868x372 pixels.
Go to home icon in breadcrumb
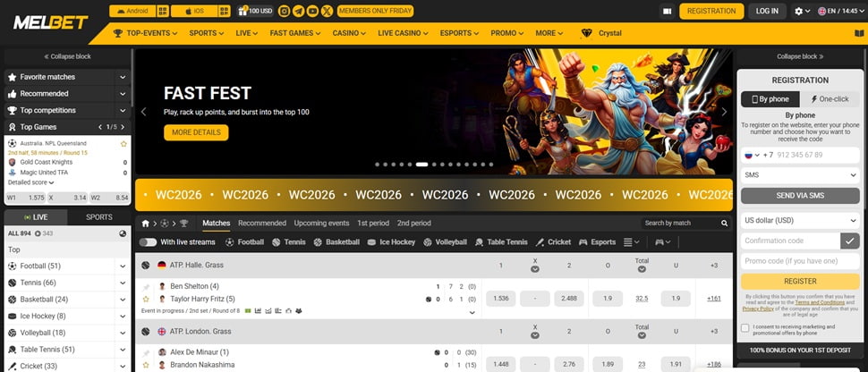coord(145,223)
